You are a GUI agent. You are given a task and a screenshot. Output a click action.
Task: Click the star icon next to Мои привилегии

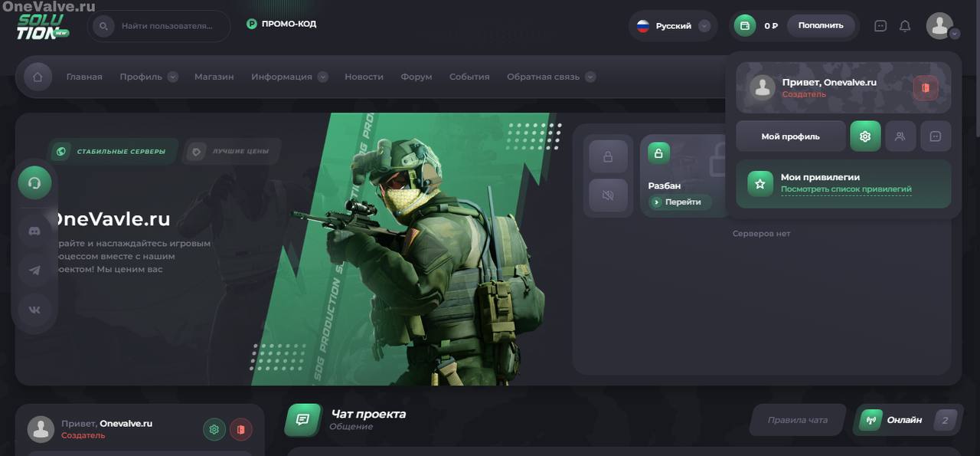[759, 183]
